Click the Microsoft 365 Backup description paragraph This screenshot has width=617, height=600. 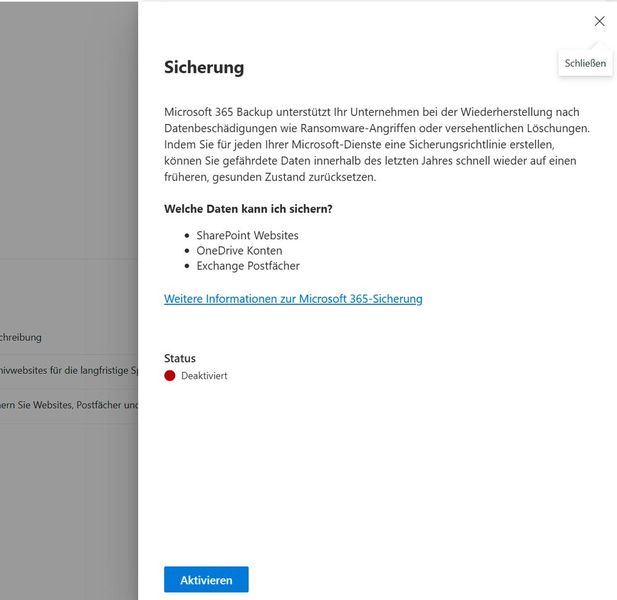pyautogui.click(x=377, y=144)
